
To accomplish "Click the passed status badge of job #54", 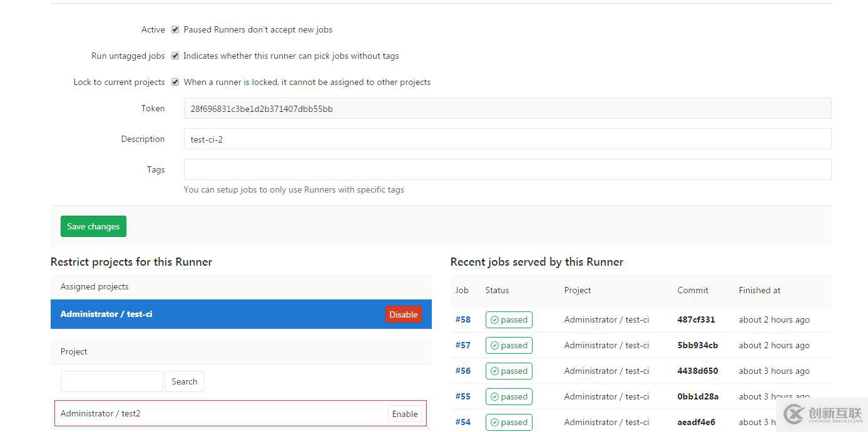I will [509, 422].
